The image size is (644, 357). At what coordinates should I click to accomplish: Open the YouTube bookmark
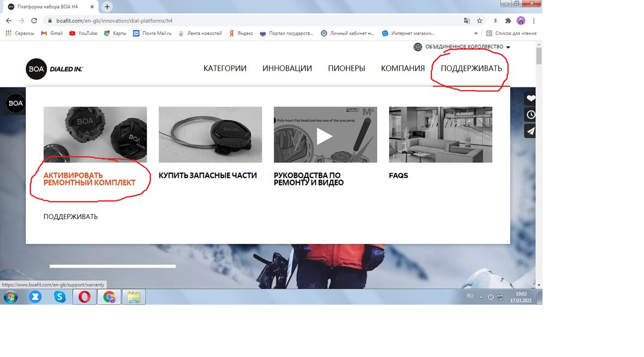(x=83, y=33)
